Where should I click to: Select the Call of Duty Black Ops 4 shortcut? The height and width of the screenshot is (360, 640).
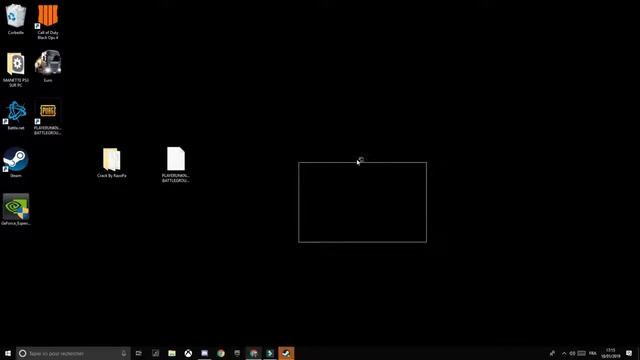click(48, 21)
